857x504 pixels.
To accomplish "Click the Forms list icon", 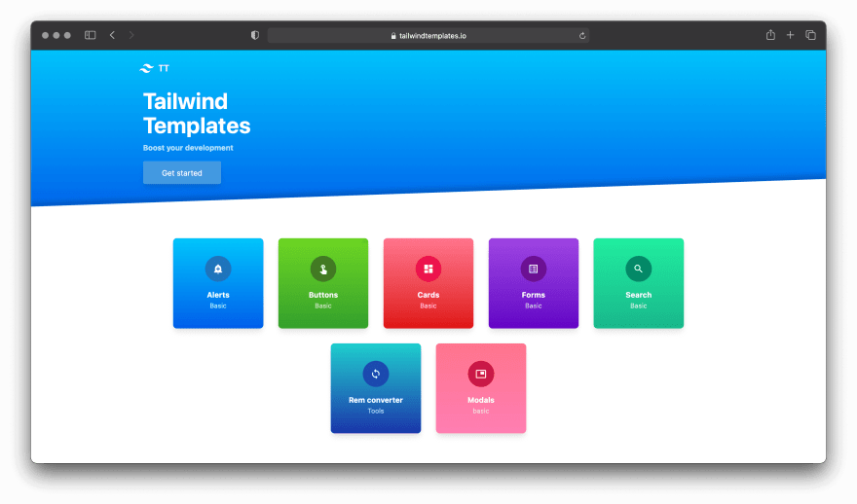I will pyautogui.click(x=534, y=269).
